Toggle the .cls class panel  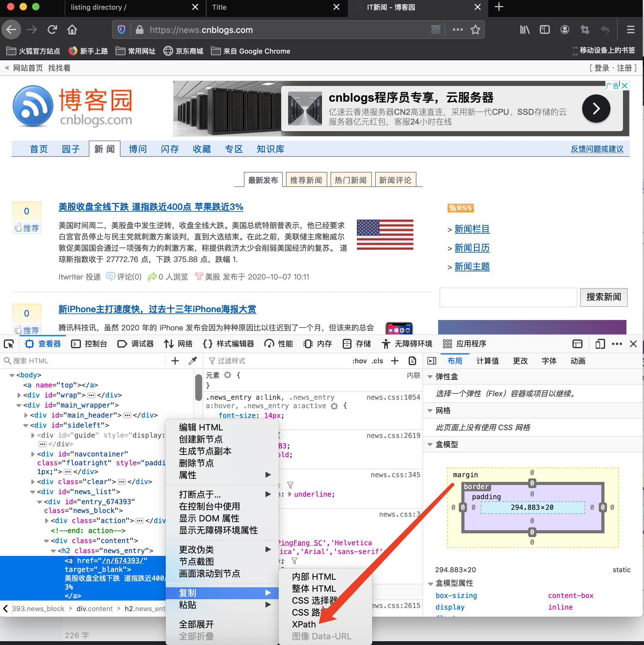378,361
